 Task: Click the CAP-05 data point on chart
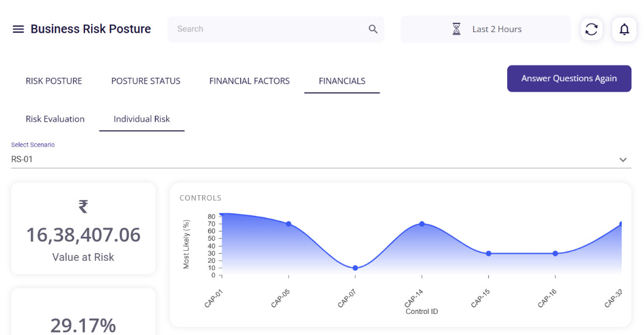coord(289,224)
